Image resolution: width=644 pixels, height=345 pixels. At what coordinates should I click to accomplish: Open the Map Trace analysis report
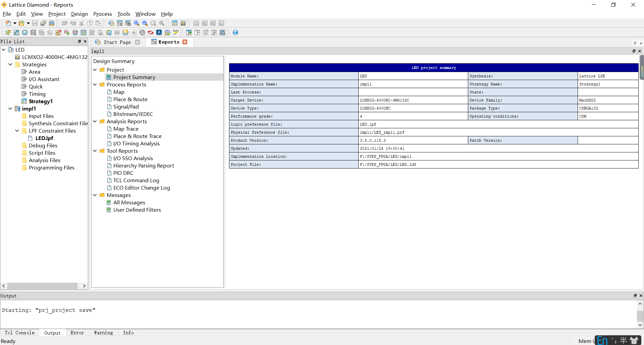point(126,129)
